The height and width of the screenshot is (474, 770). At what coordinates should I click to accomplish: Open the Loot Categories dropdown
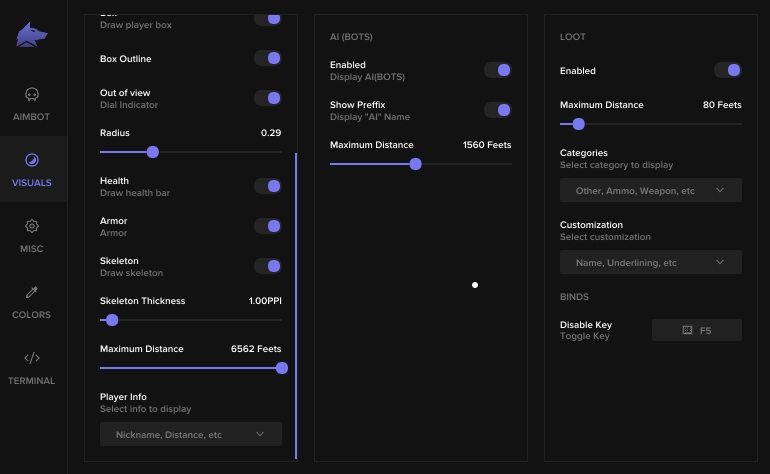[x=650, y=190]
